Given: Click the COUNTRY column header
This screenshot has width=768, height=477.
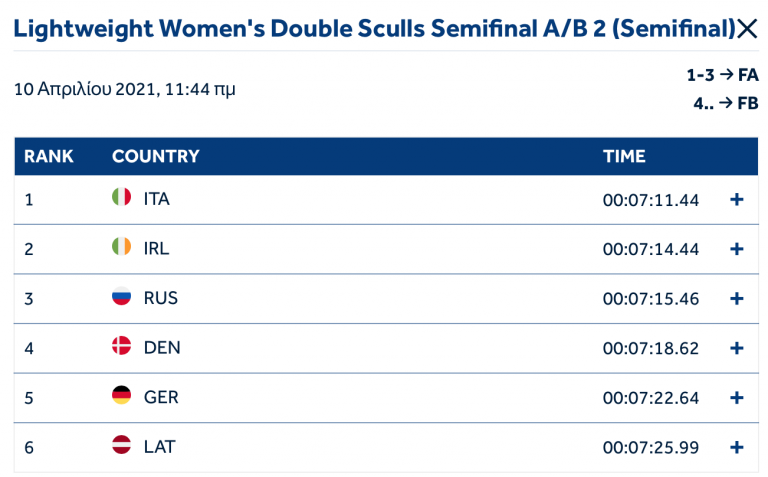Looking at the screenshot, I should point(155,156).
